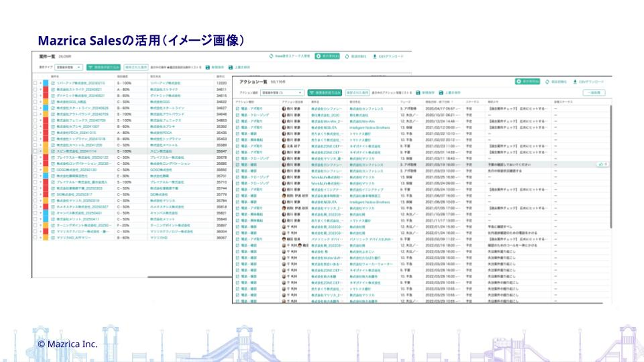644x362 pixels.
Task: Click save icon beside 新規保存 in deal list
Action: [x=208, y=67]
